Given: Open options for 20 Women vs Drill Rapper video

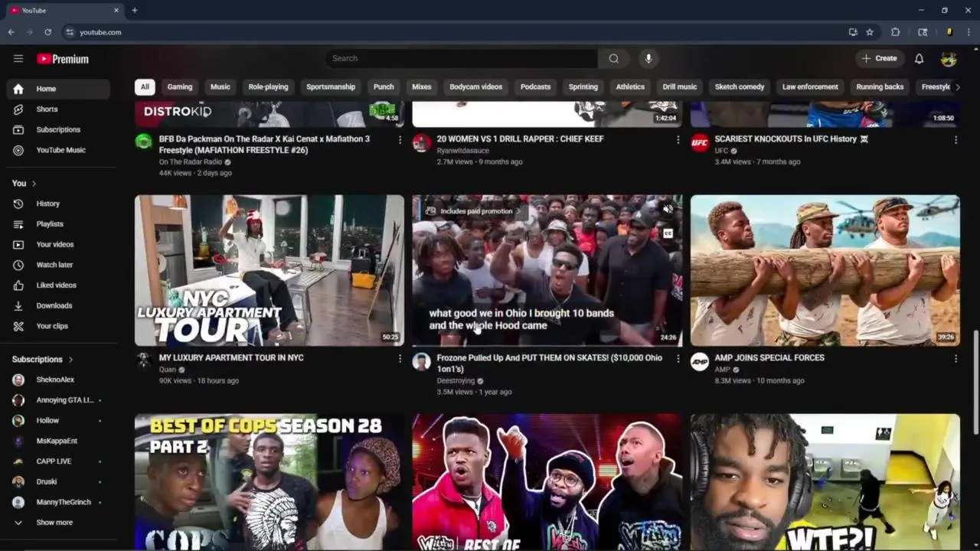Looking at the screenshot, I should point(678,140).
